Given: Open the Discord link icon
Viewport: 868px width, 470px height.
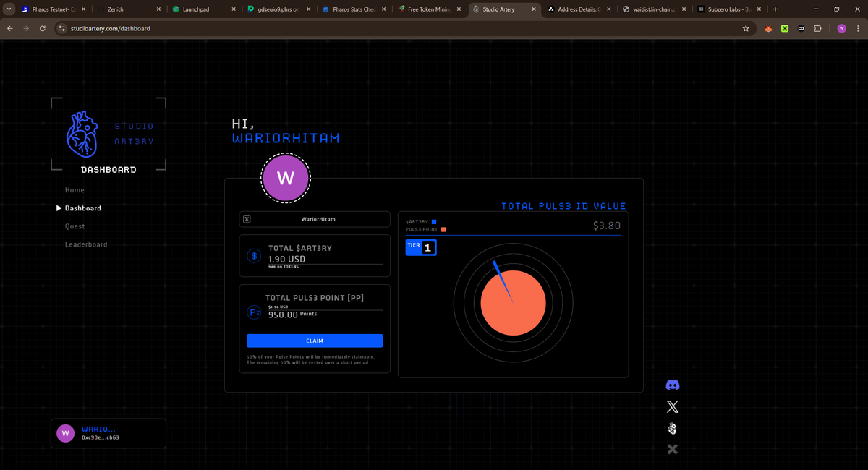Looking at the screenshot, I should 673,385.
